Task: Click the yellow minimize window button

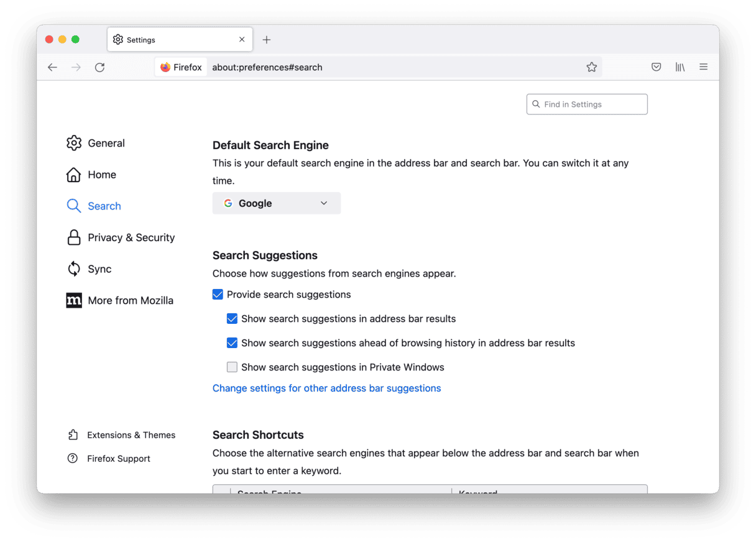Action: point(62,40)
